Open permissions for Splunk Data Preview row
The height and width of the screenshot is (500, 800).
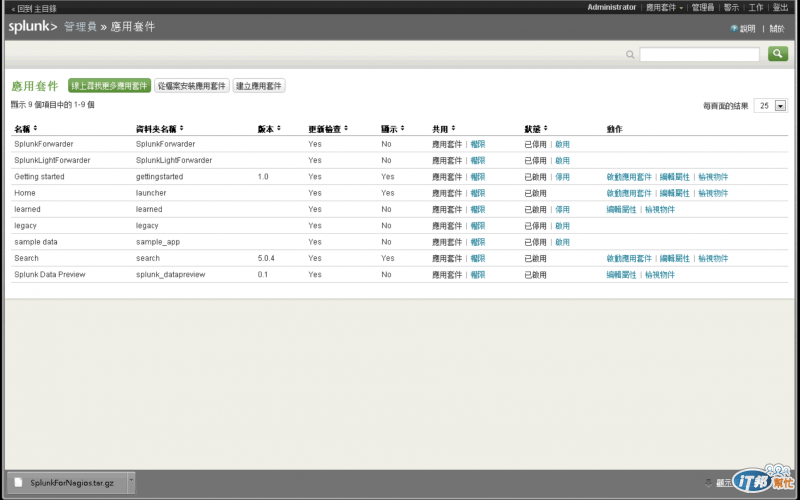pos(478,275)
